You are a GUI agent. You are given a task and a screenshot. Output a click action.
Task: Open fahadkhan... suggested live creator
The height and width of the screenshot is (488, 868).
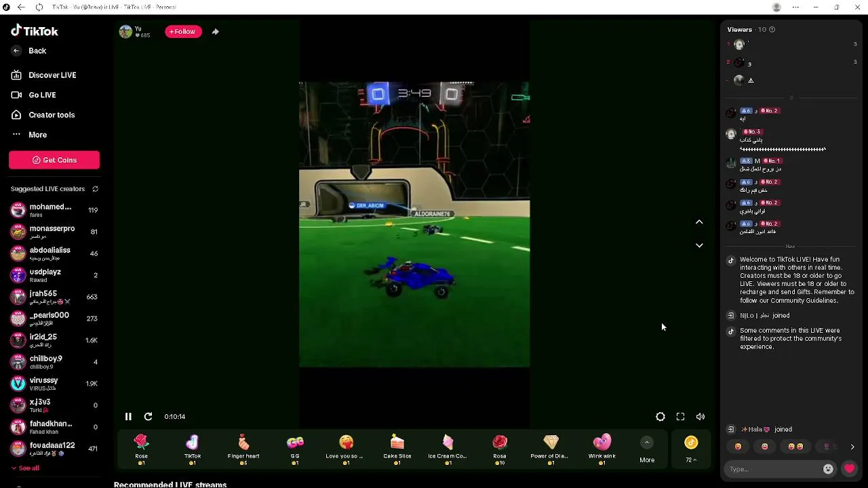[54, 427]
